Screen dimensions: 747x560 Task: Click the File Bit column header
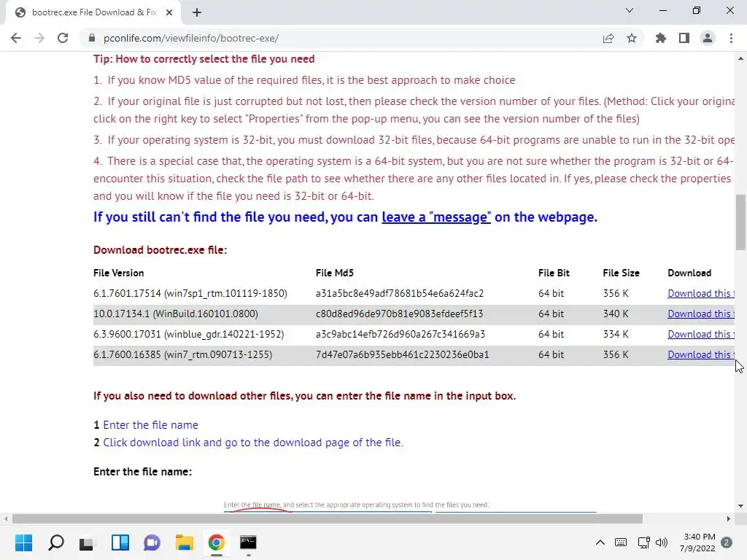tap(554, 273)
